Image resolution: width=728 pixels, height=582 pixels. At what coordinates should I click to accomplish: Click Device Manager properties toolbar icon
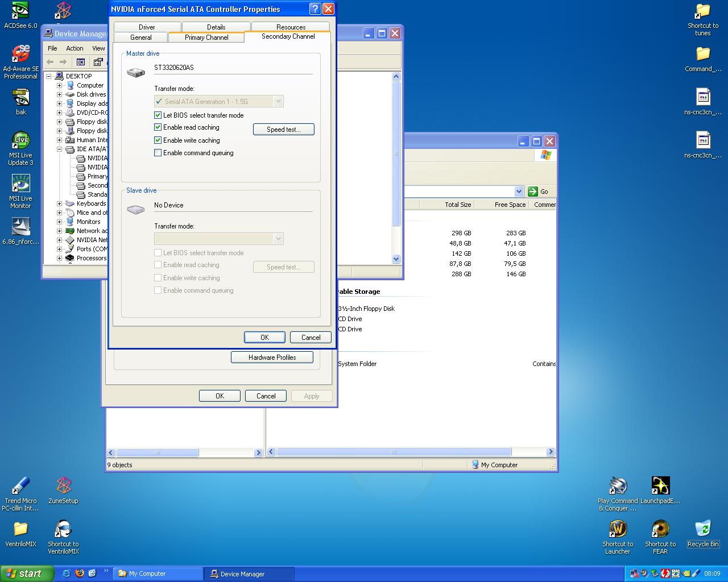click(x=98, y=62)
